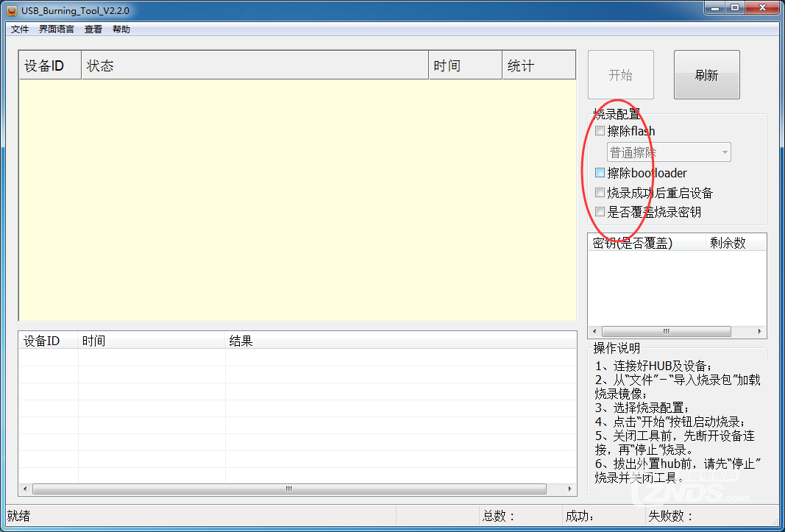Image resolution: width=785 pixels, height=532 pixels.
Task: Click the 统计 column header
Action: click(x=539, y=65)
